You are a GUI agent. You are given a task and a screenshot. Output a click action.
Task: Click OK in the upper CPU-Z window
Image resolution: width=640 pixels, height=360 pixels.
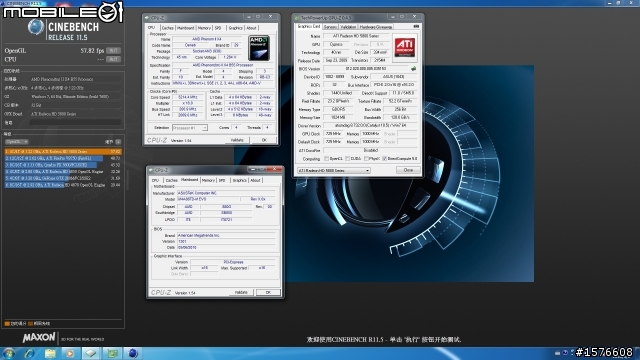[264, 140]
